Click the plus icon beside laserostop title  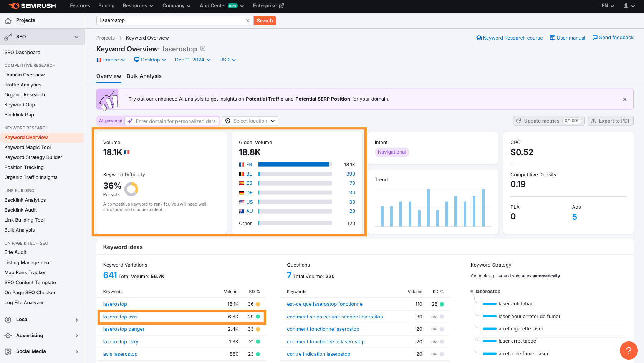[203, 49]
